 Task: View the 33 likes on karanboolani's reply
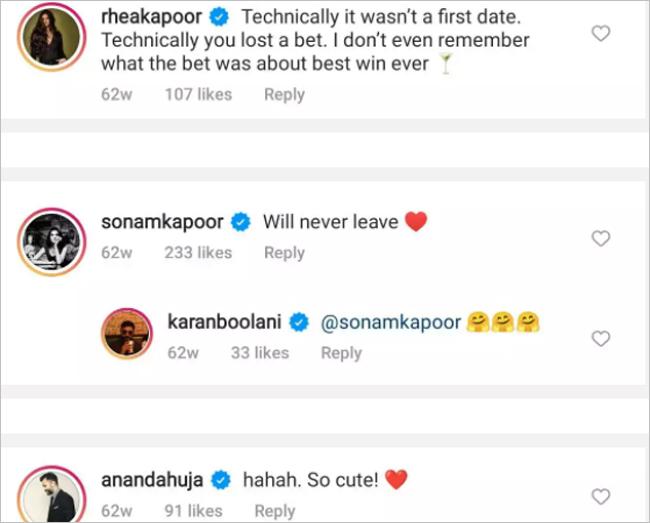pos(259,353)
